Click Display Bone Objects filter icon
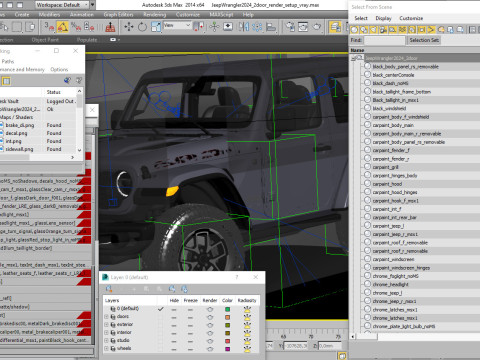The image size is (480, 360). (432, 30)
